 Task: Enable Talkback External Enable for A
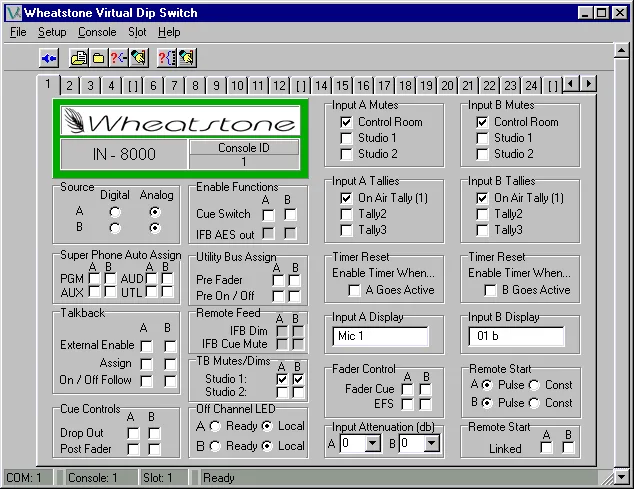coord(146,346)
